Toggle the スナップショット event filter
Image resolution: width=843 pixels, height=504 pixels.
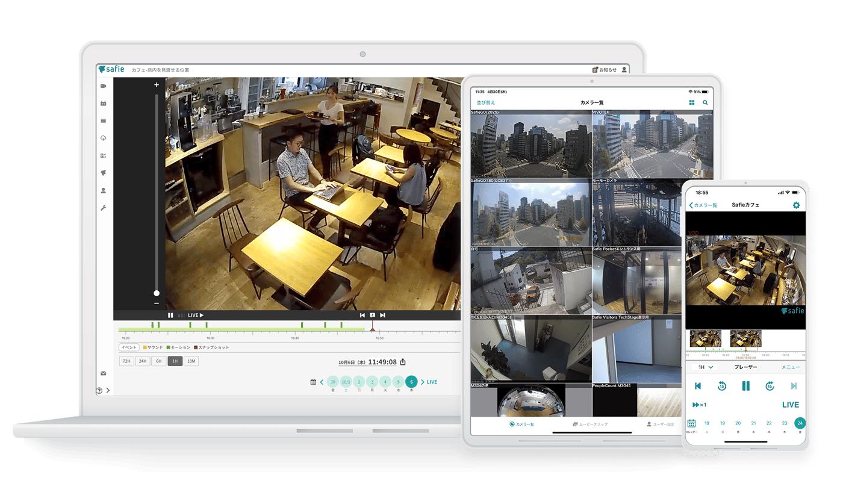point(211,347)
